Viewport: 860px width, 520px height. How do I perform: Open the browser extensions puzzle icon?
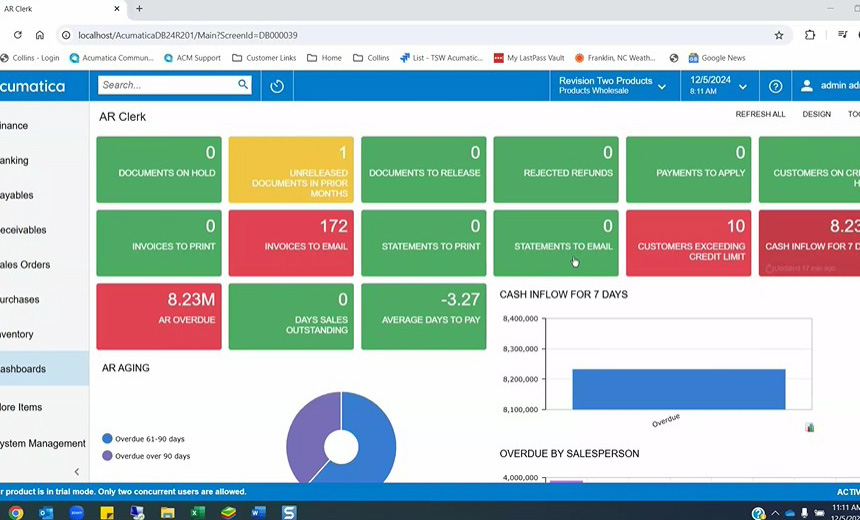point(810,35)
